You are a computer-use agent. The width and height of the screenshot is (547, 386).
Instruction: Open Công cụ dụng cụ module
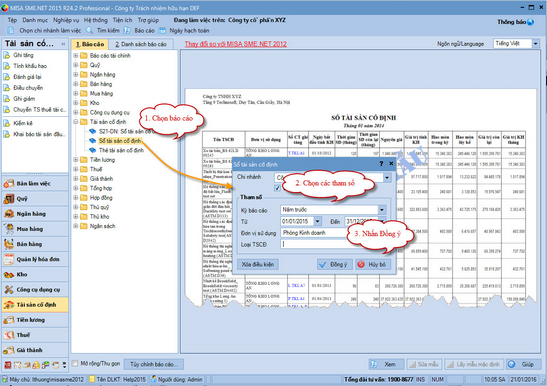pyautogui.click(x=35, y=290)
